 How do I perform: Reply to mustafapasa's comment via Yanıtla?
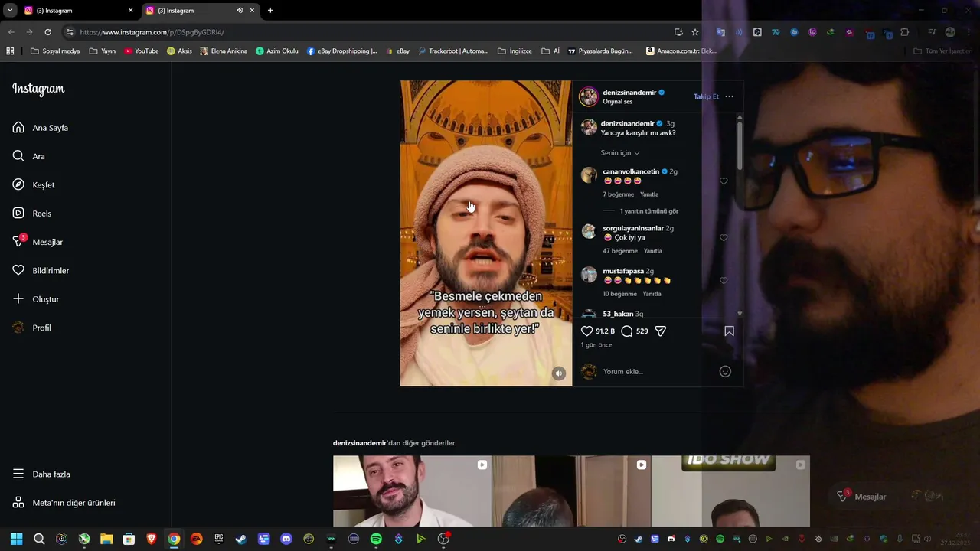652,294
